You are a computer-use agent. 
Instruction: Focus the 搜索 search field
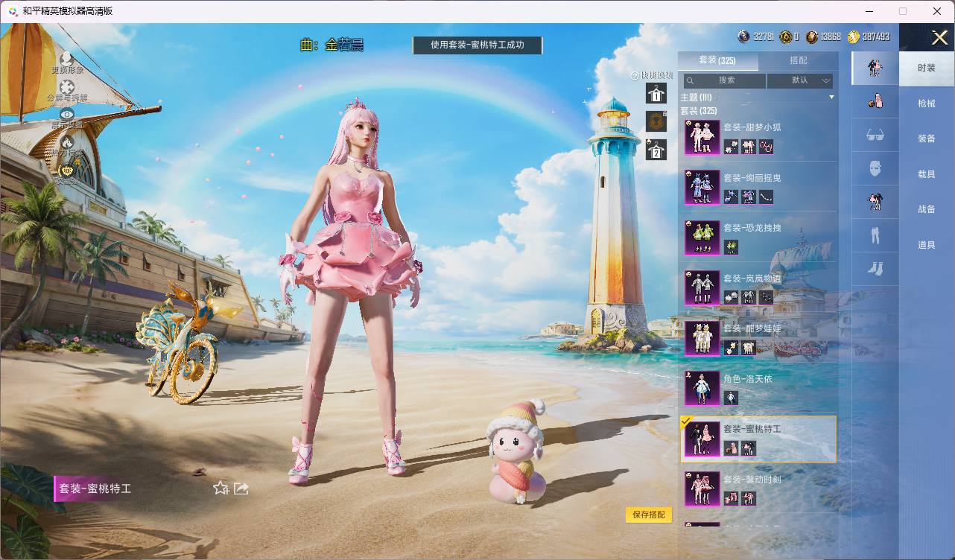point(725,80)
